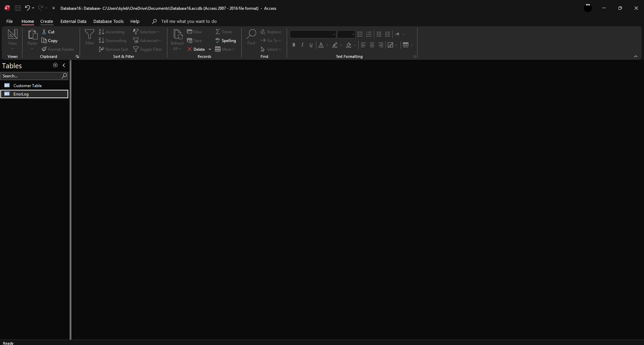Increase the list indent level
Image resolution: width=644 pixels, height=345 pixels.
pyautogui.click(x=379, y=34)
